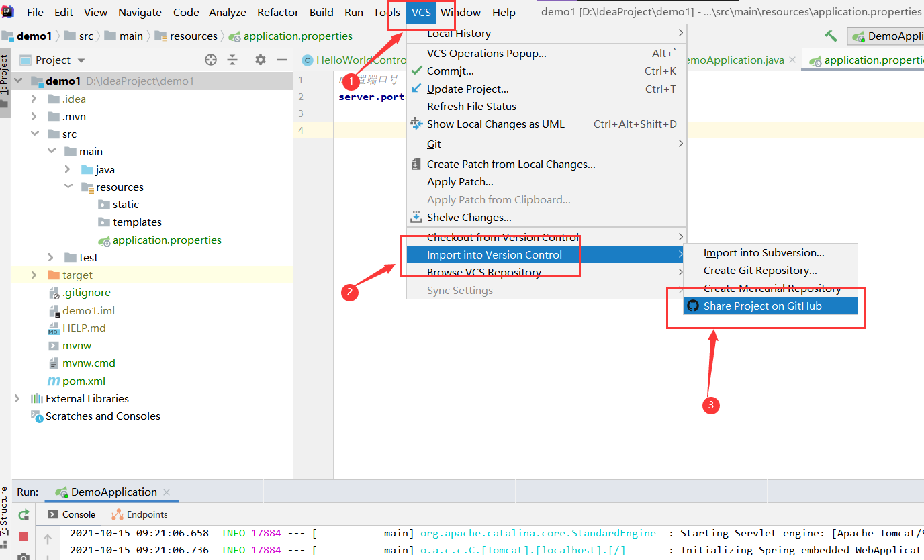Image resolution: width=924 pixels, height=560 pixels.
Task: Choose Show Local Changes as UML
Action: (547, 124)
